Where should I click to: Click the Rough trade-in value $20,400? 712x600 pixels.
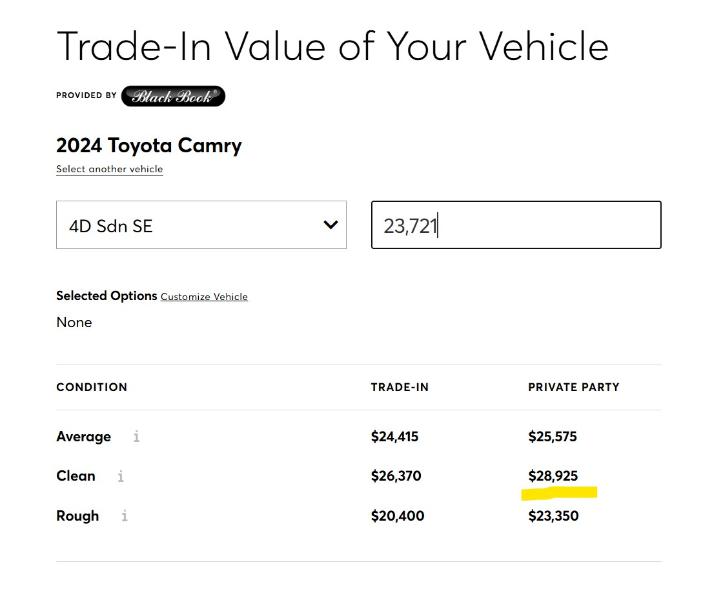click(397, 516)
